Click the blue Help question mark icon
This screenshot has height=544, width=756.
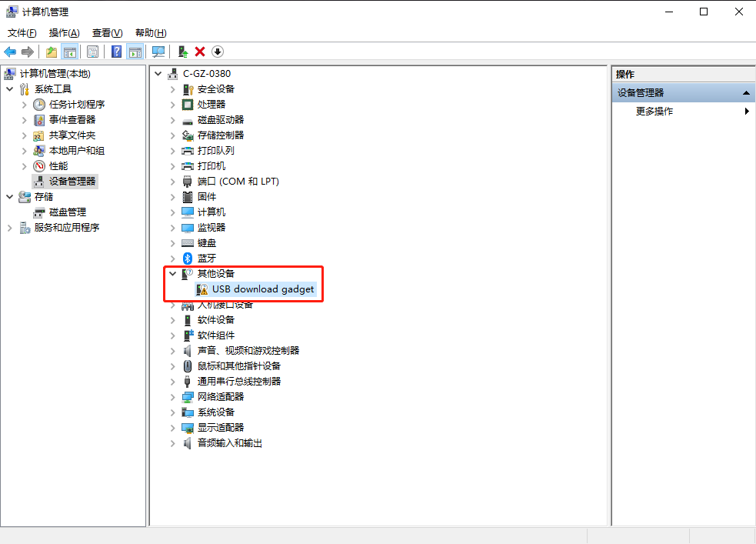116,52
